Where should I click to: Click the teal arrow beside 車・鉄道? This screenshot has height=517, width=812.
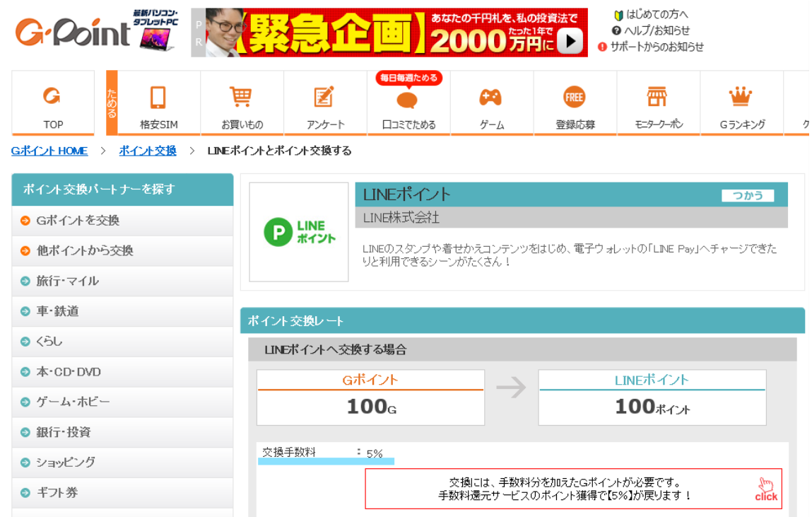[25, 311]
